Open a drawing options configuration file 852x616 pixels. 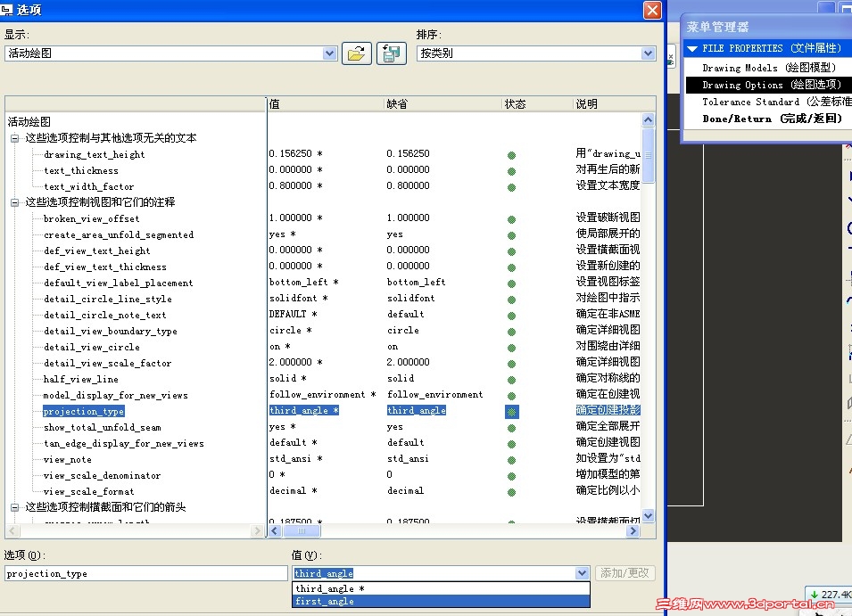(x=356, y=53)
